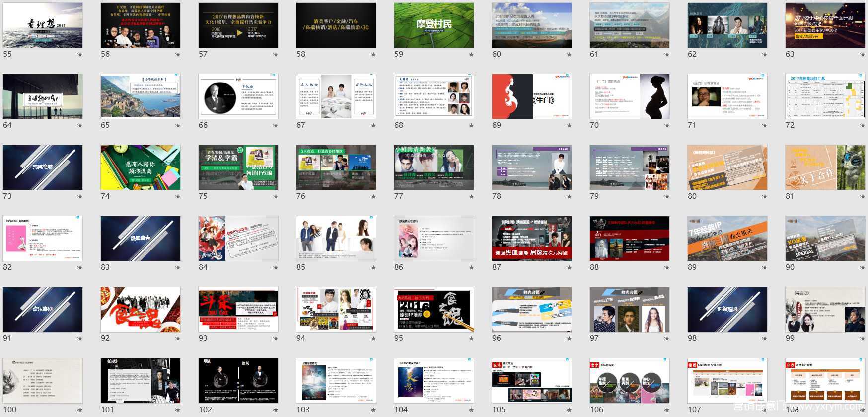The image size is (868, 417).
Task: Click the transition star icon for slide 88
Action: (667, 268)
